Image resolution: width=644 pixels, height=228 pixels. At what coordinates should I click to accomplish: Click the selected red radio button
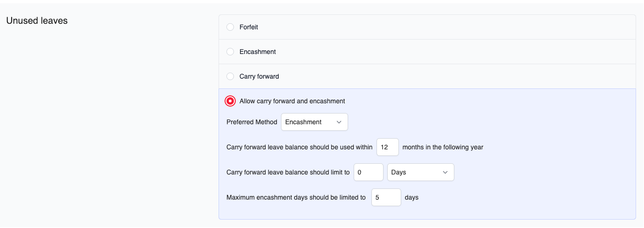(x=230, y=101)
